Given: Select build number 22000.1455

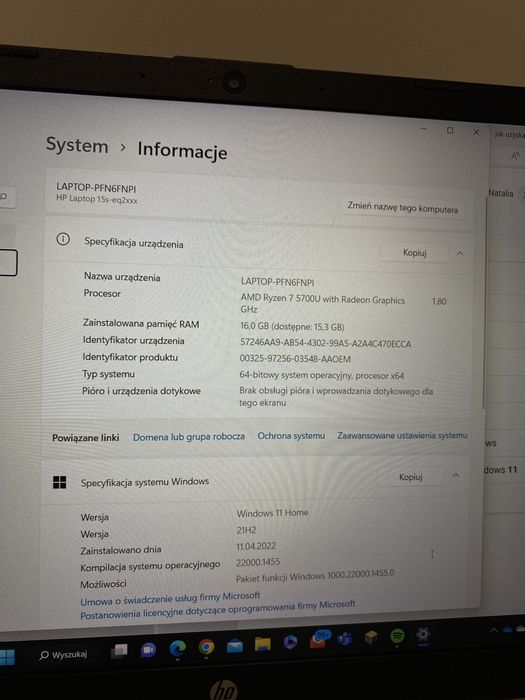Looking at the screenshot, I should pyautogui.click(x=258, y=562).
